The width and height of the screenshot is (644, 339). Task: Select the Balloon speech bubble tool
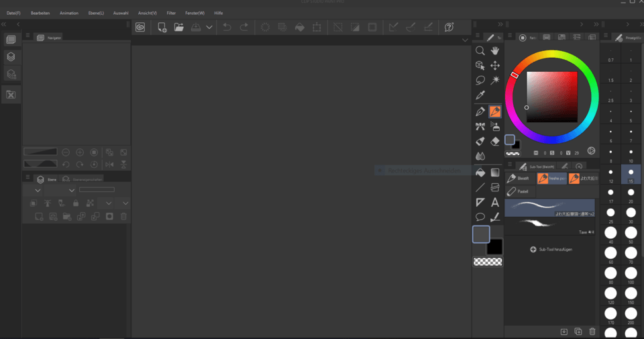point(480,217)
